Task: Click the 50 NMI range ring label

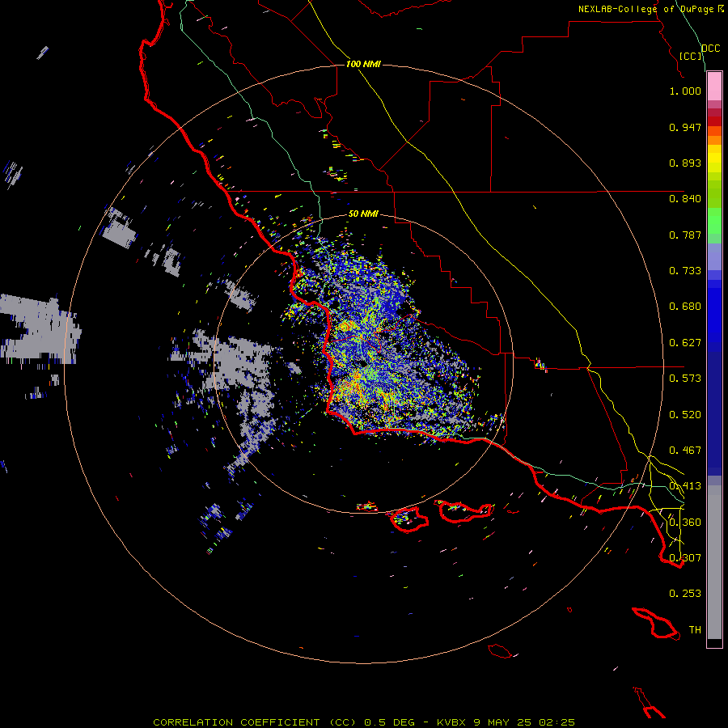Action: 363,214
